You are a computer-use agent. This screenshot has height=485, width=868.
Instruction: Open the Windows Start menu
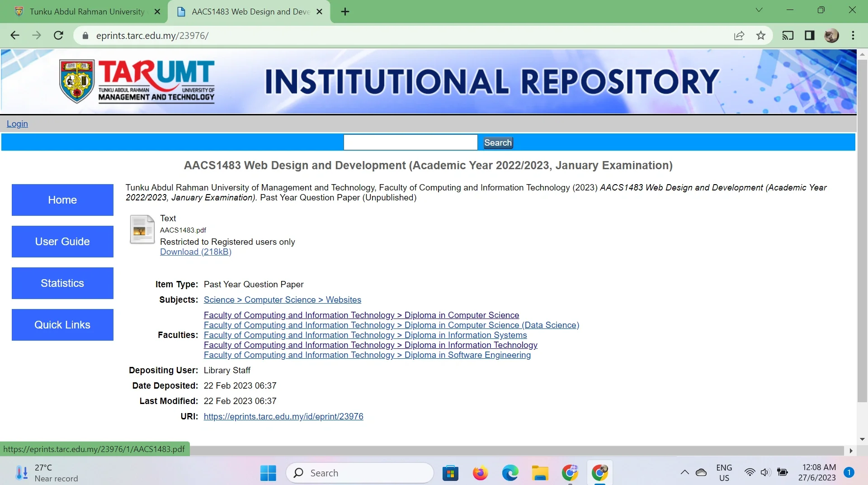tap(268, 473)
